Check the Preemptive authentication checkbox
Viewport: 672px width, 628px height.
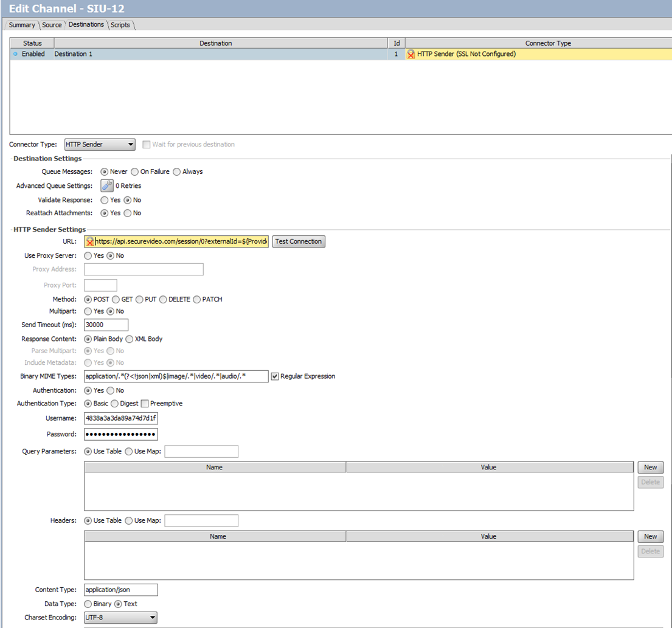coord(144,403)
